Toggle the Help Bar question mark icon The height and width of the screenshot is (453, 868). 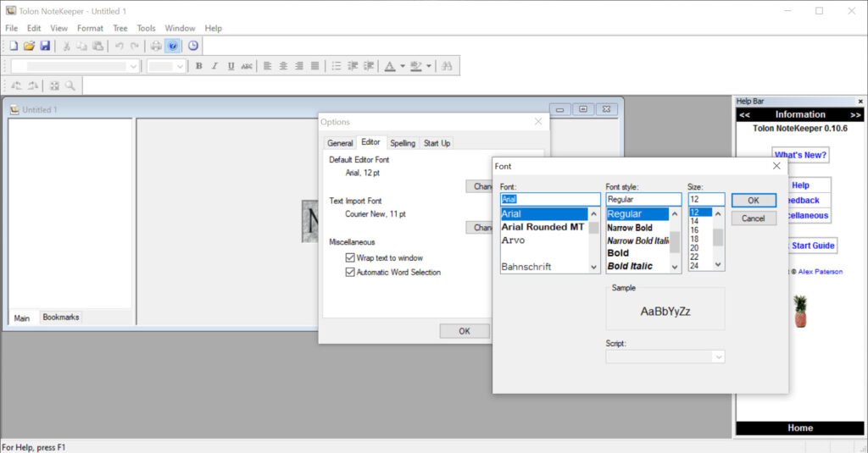(173, 46)
